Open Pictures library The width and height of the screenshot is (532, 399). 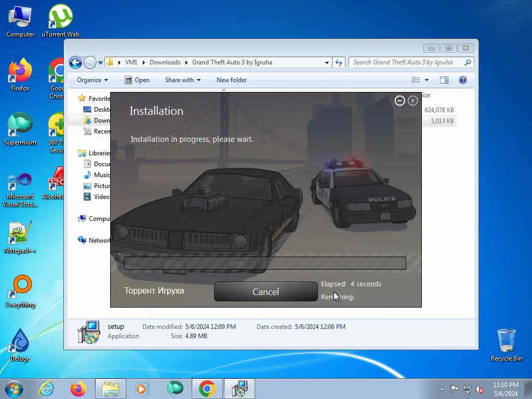(x=97, y=186)
